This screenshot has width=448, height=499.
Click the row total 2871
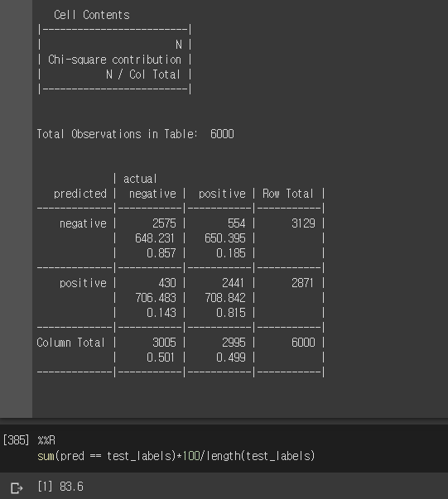302,283
